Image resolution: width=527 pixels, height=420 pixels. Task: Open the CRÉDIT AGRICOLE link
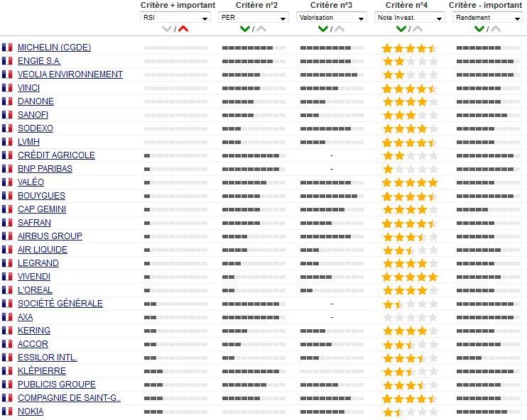(57, 155)
